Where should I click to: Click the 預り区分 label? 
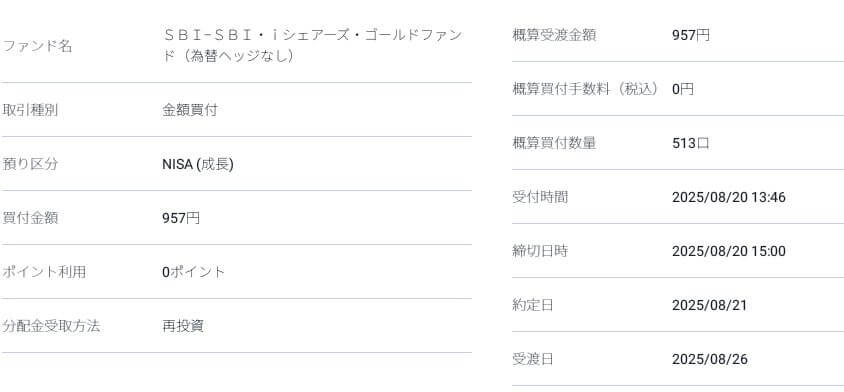pyautogui.click(x=30, y=164)
